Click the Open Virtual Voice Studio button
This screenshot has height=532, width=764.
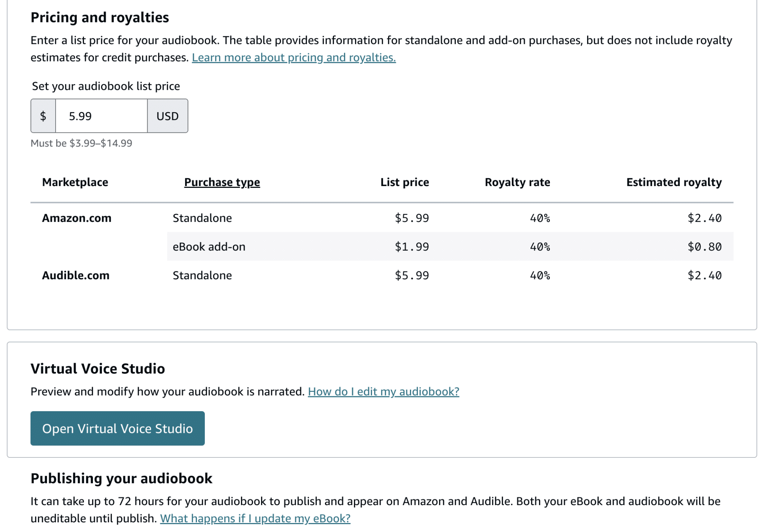[118, 428]
